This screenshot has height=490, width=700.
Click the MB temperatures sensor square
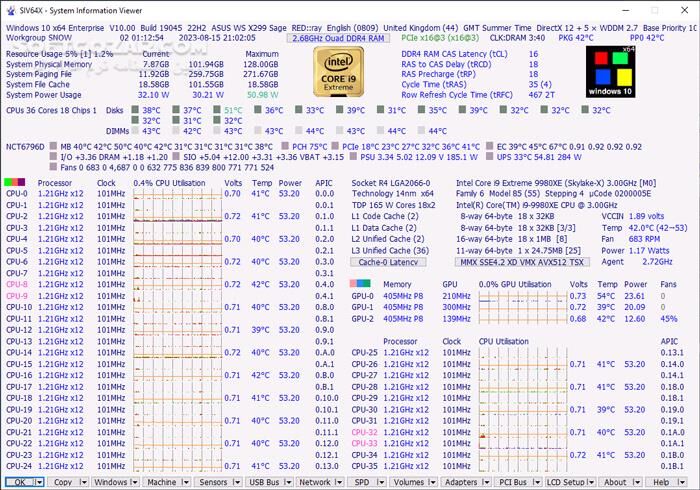54,146
